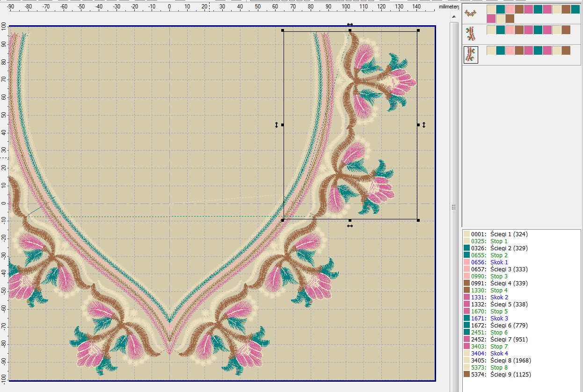Pick the first beige swatch of the first design
Screen dimensions: 583x392
click(491, 9)
